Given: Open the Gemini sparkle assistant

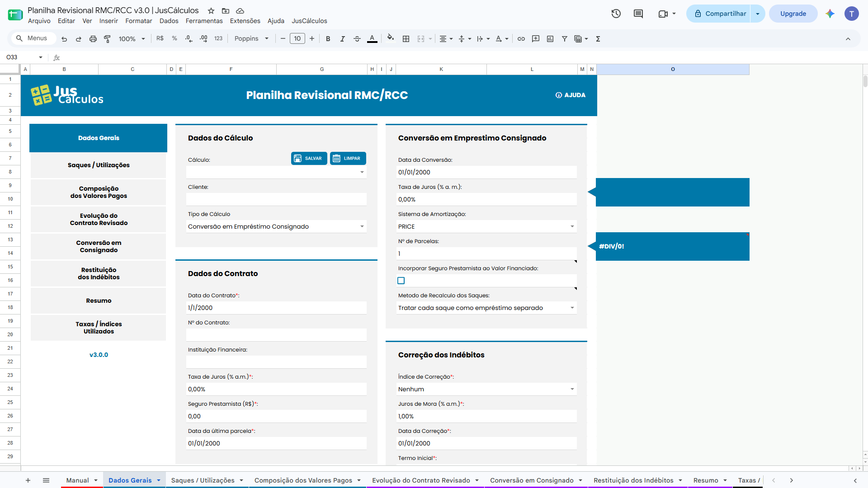Looking at the screenshot, I should (830, 14).
